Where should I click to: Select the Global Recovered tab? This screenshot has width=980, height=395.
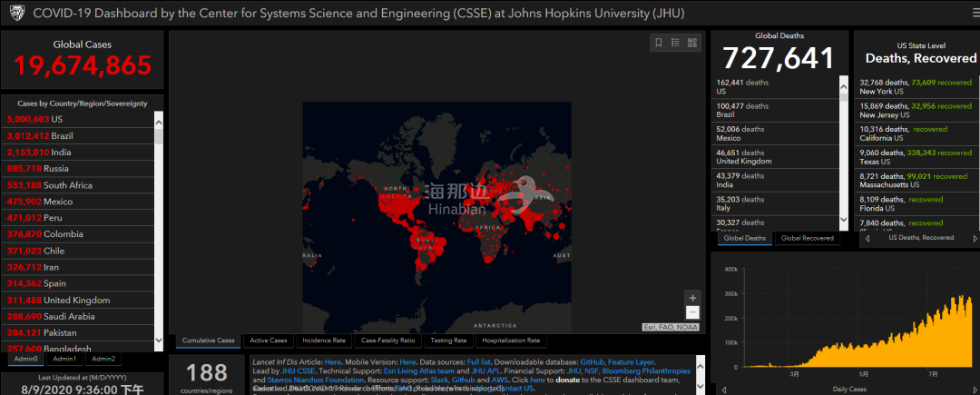807,238
